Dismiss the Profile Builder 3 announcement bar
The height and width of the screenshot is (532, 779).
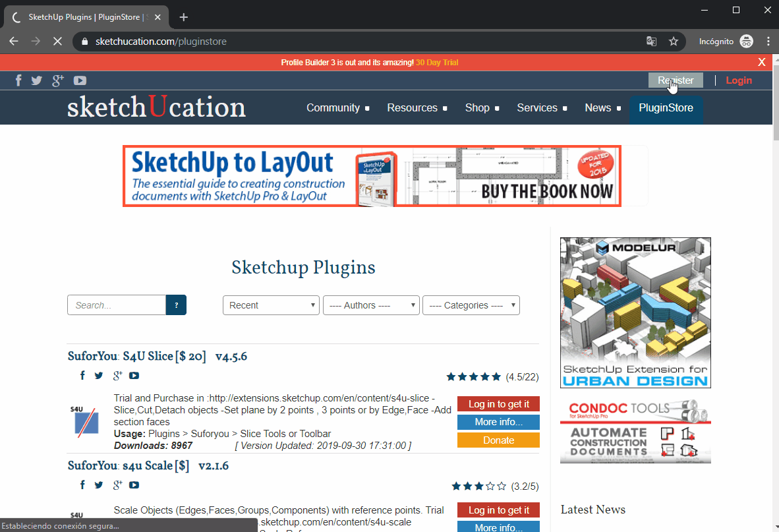click(762, 62)
